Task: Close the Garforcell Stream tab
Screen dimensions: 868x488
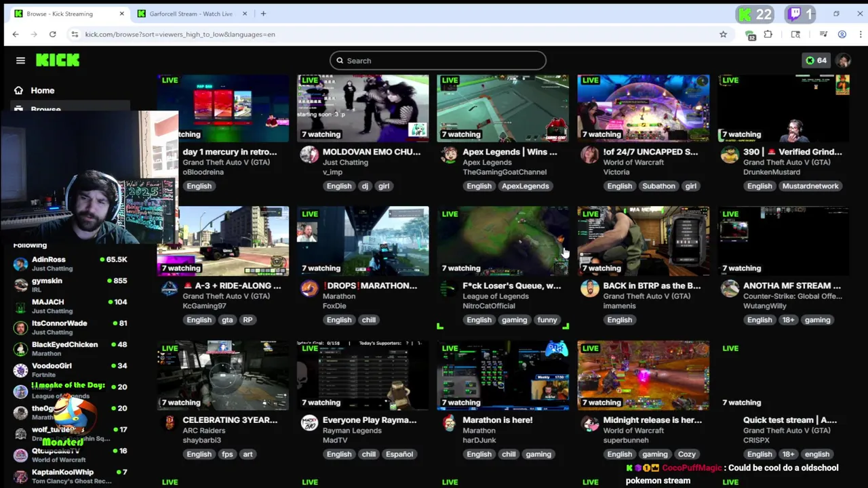Action: (245, 14)
